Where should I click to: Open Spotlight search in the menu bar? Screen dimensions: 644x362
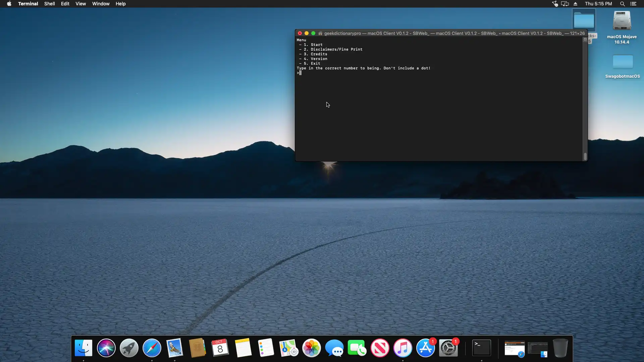622,4
